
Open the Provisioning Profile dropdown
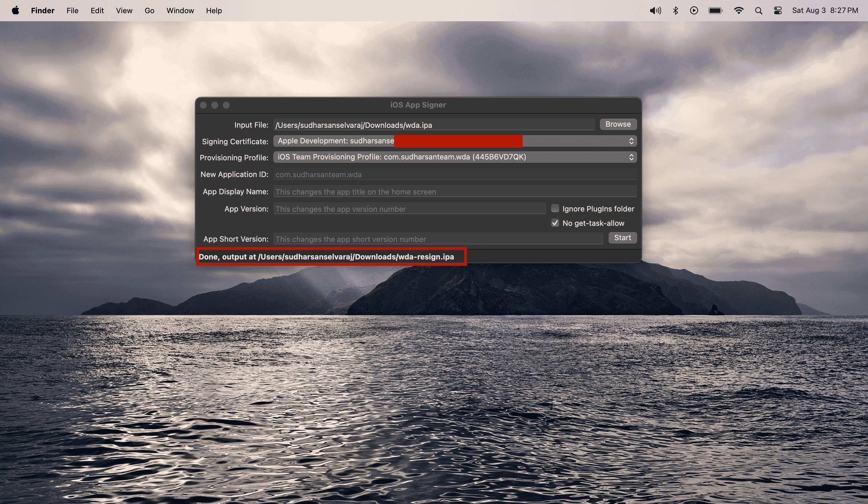[455, 157]
